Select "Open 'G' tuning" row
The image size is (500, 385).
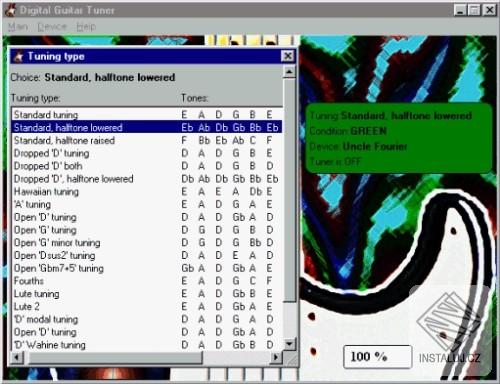click(x=147, y=230)
